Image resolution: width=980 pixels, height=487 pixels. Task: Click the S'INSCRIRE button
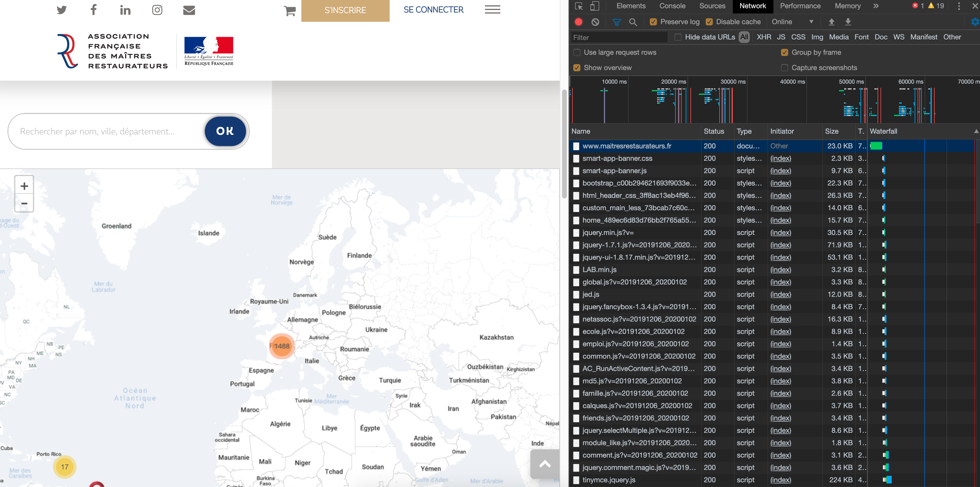345,10
